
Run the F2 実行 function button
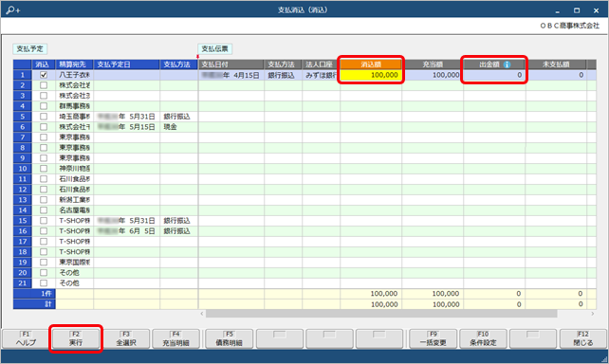[76, 338]
